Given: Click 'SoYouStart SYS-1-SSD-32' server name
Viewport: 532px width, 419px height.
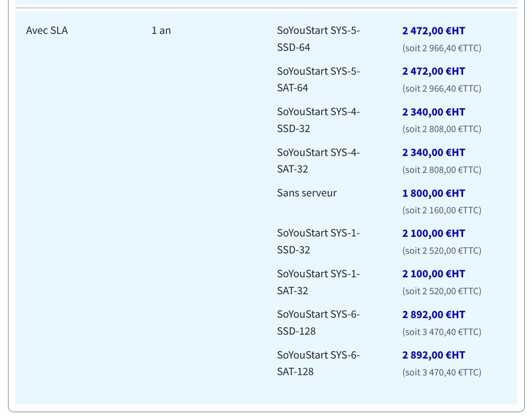Looking at the screenshot, I should 318,241.
